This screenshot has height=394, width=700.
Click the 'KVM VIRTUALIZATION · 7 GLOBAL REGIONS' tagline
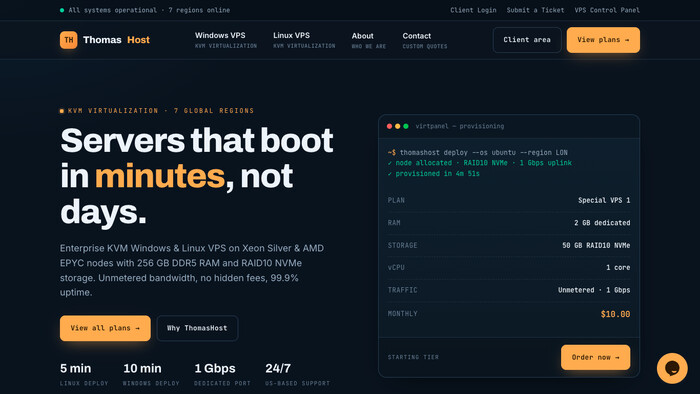point(161,111)
